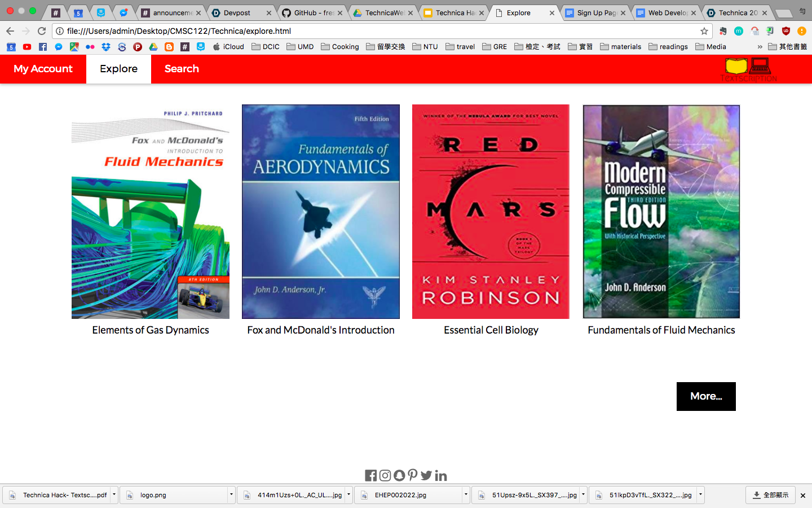
Task: Expand options for 414m1Uzs jpg download
Action: [348, 495]
